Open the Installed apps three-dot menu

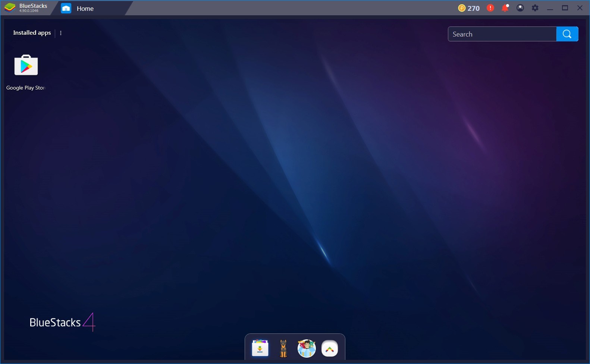pos(61,33)
